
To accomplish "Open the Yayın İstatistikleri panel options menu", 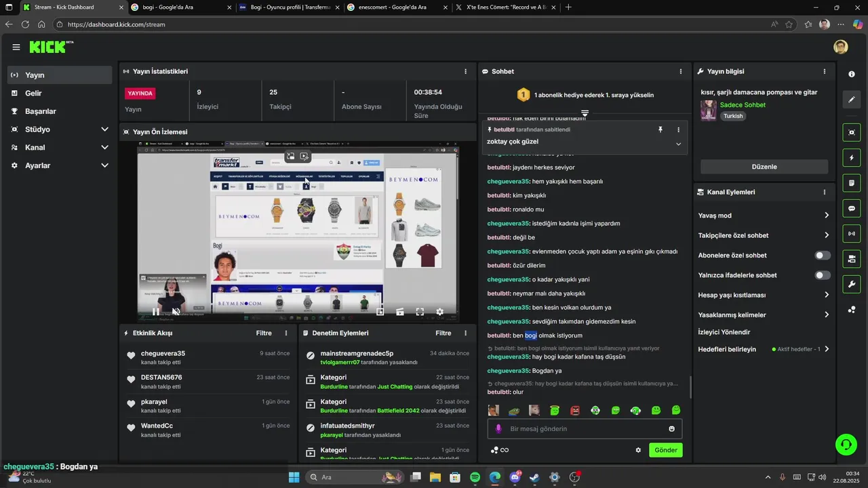I will pos(465,71).
